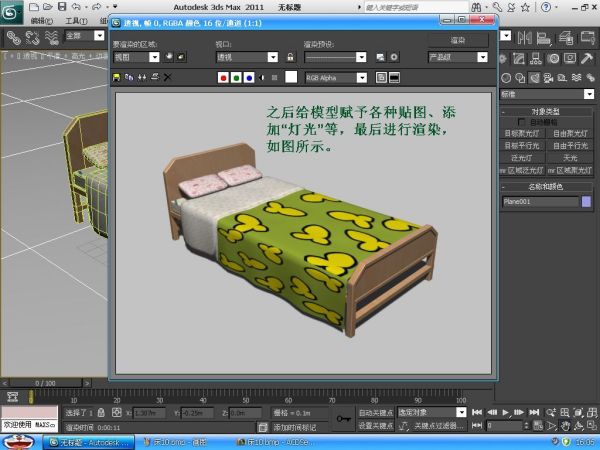Go to the start frame button
This screenshot has height=450, width=600.
click(477, 412)
